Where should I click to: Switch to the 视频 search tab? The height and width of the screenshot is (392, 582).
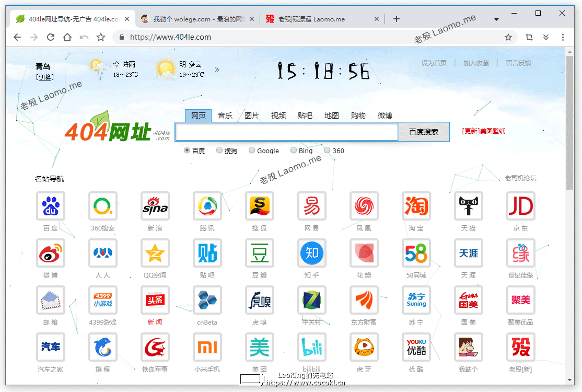click(x=278, y=116)
